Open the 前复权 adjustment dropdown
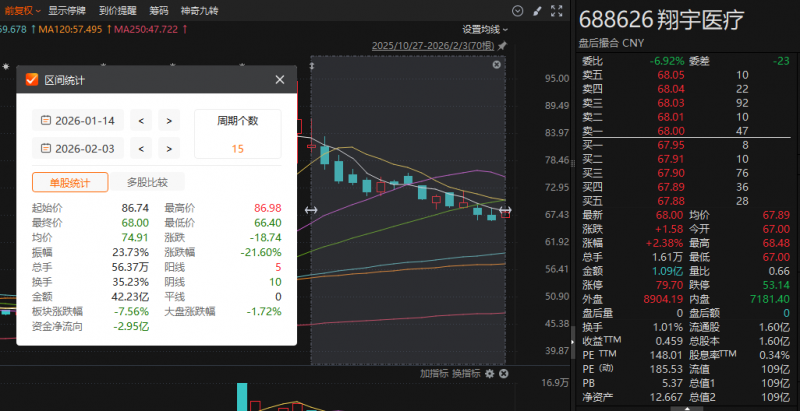 (21, 10)
